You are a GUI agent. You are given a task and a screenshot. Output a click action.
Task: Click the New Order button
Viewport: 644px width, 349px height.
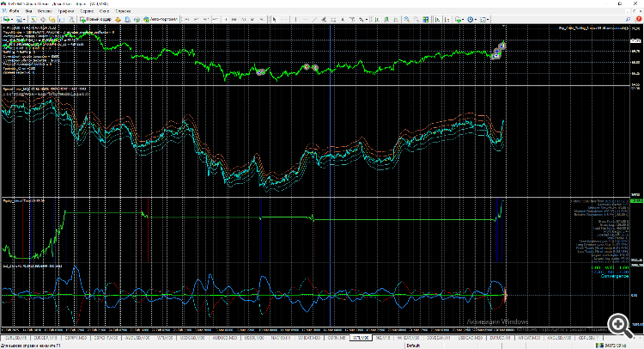[95, 19]
